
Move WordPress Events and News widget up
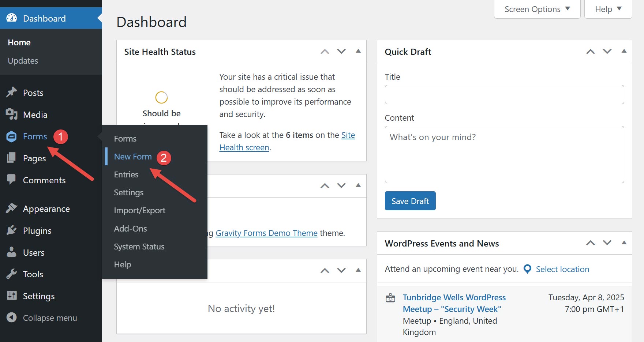tap(591, 243)
